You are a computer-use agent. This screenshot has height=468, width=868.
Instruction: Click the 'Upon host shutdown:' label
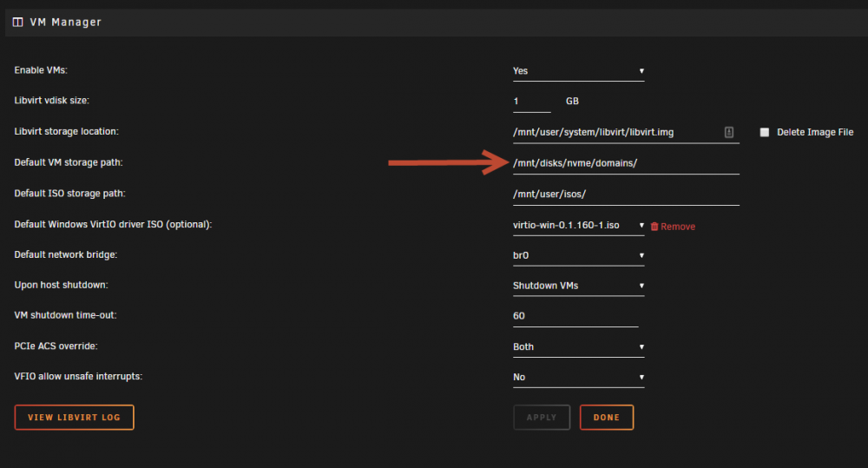61,285
